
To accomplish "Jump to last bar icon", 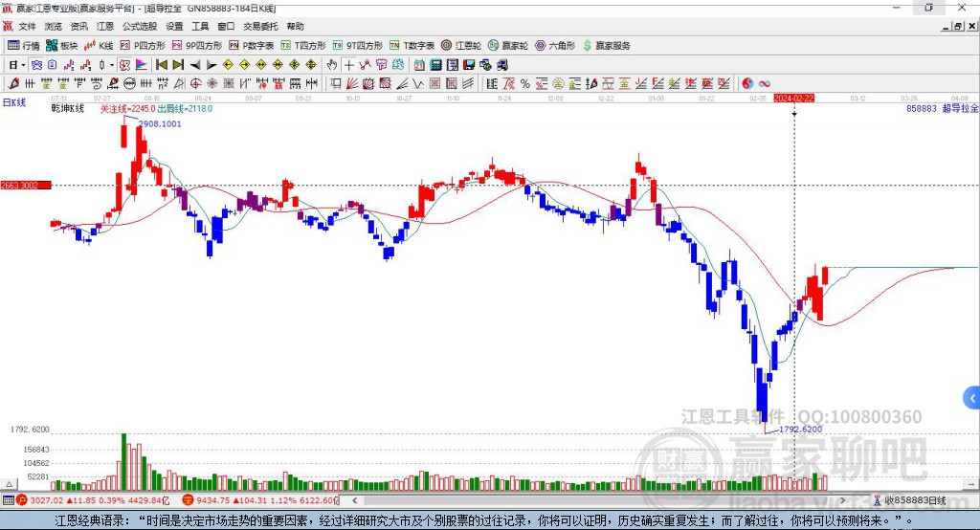I will (178, 65).
